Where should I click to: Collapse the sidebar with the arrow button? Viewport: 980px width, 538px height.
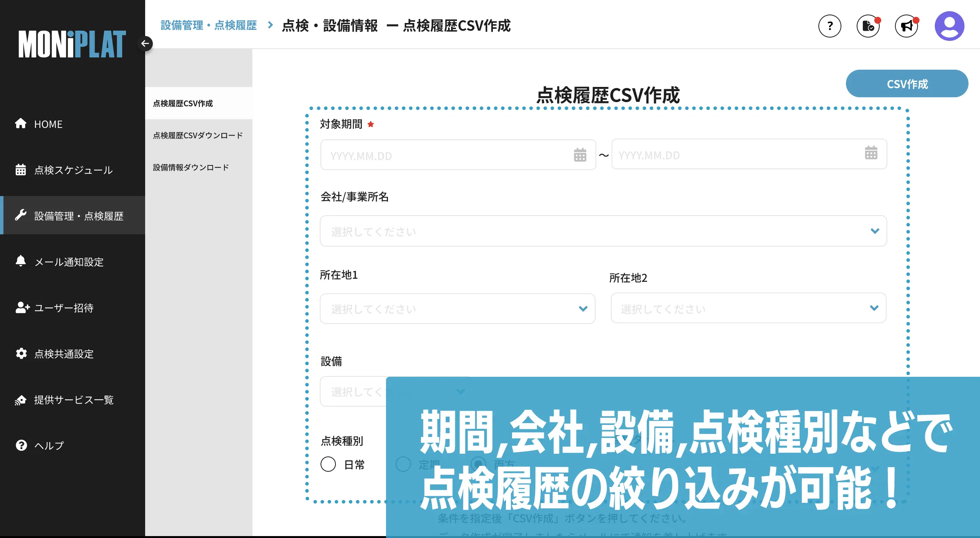[146, 43]
